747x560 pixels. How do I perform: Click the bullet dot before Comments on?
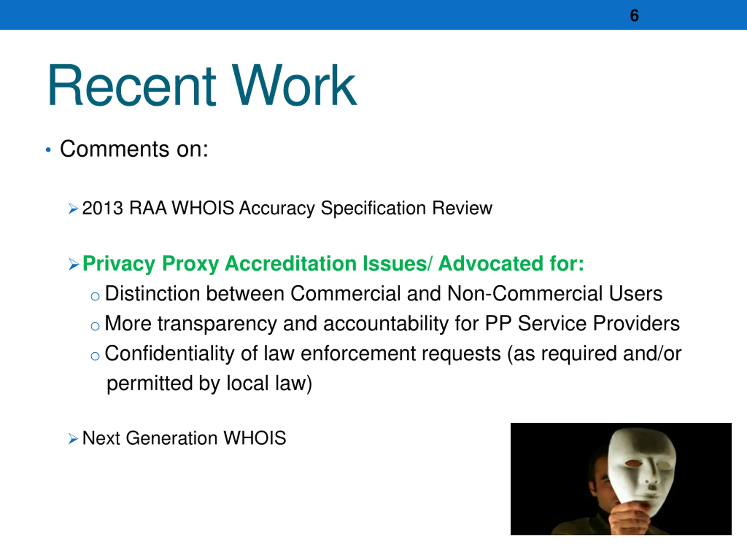pyautogui.click(x=48, y=150)
